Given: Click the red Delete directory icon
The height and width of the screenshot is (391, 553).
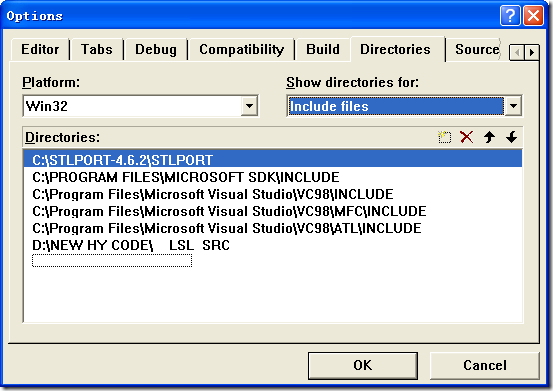Looking at the screenshot, I should pyautogui.click(x=467, y=137).
